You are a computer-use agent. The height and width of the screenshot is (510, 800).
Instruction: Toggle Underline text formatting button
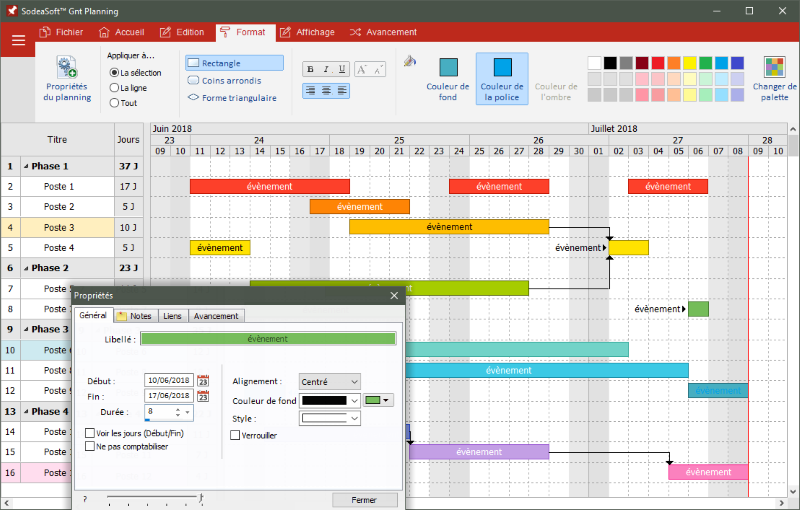342,69
